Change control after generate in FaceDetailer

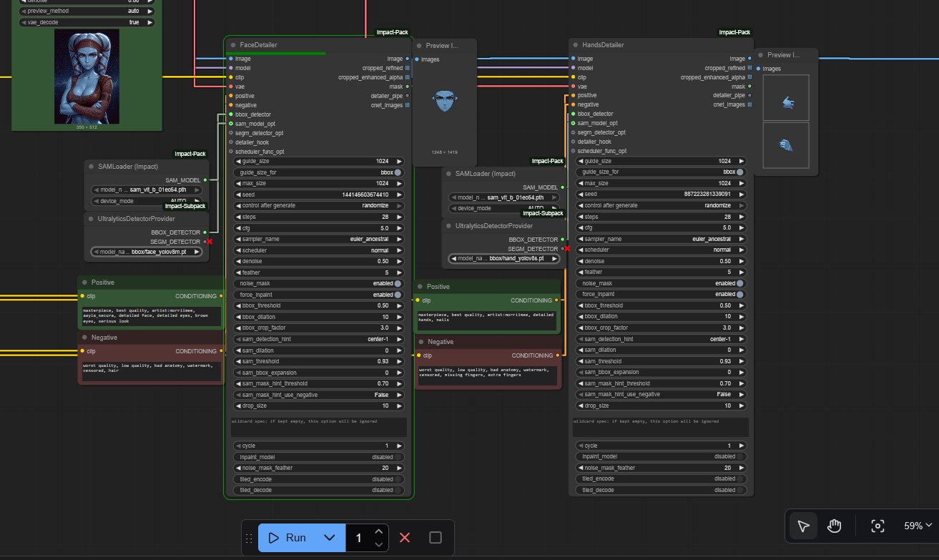coord(318,206)
